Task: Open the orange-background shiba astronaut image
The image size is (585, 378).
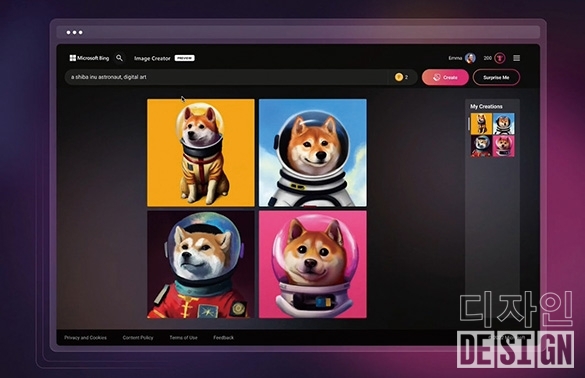Action: pyautogui.click(x=201, y=153)
